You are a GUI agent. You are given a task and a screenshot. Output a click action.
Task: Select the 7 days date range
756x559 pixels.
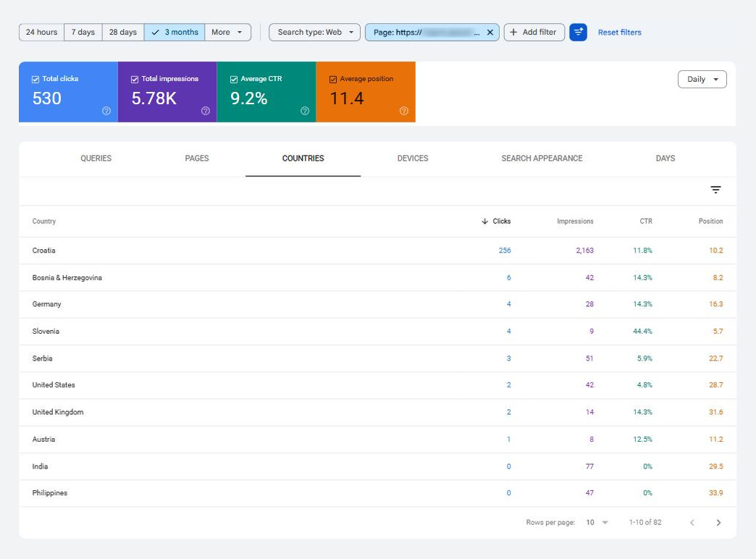[x=83, y=33]
